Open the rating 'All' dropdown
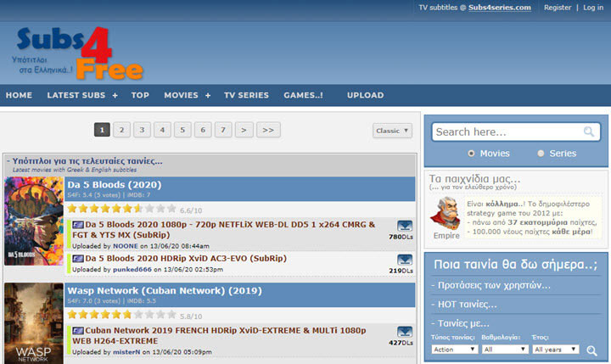611x364 pixels. pos(505,350)
